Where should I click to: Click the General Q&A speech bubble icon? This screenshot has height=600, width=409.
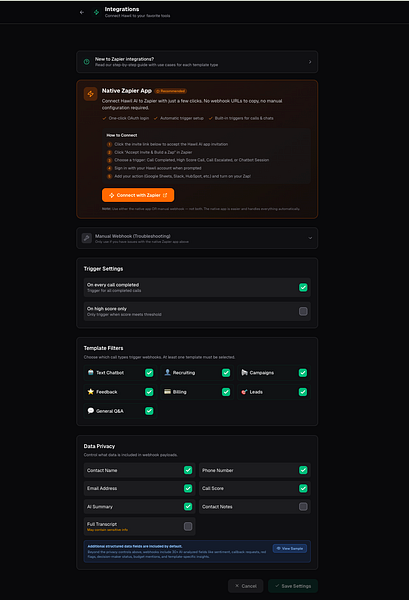91,411
